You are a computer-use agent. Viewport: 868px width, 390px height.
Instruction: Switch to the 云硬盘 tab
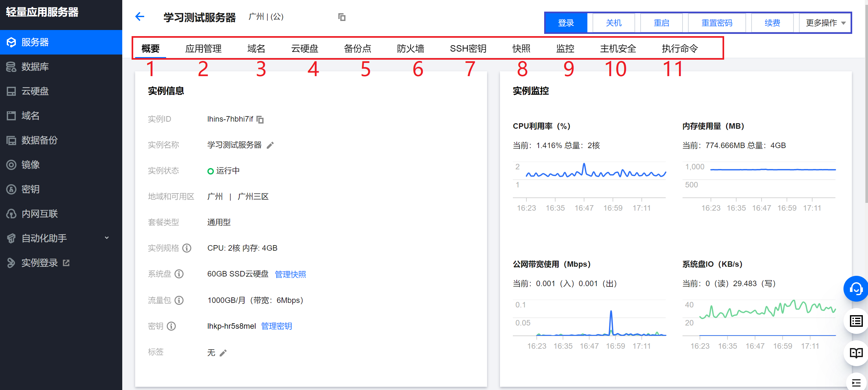(304, 48)
